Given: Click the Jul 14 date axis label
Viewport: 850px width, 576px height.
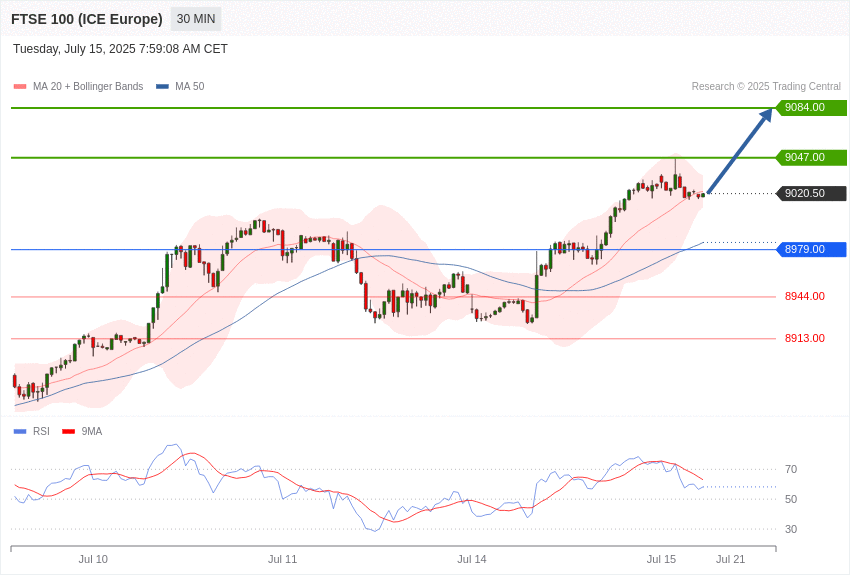Looking at the screenshot, I should click(472, 559).
